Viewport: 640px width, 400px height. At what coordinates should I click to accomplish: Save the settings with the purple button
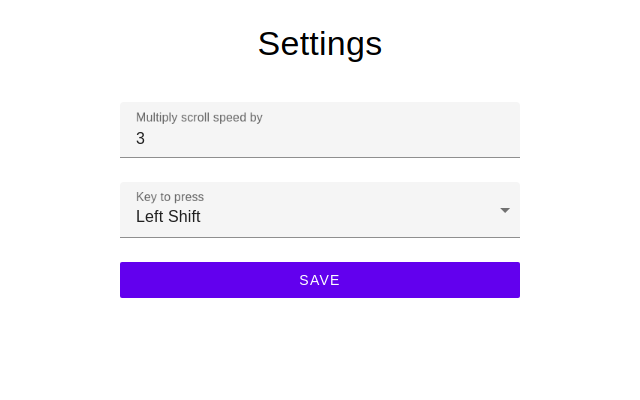click(x=320, y=280)
